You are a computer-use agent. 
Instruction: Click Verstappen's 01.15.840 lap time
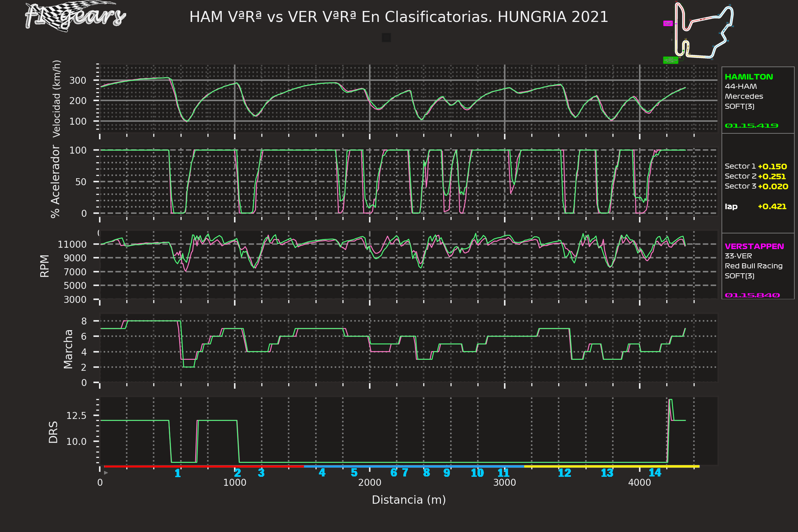point(752,295)
